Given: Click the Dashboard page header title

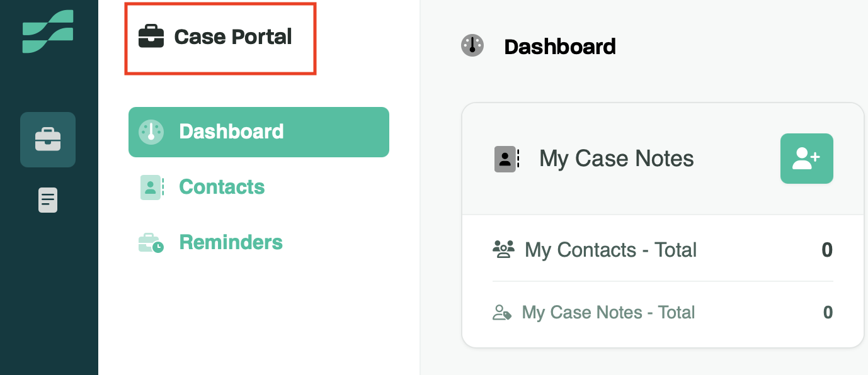Looking at the screenshot, I should tap(560, 47).
